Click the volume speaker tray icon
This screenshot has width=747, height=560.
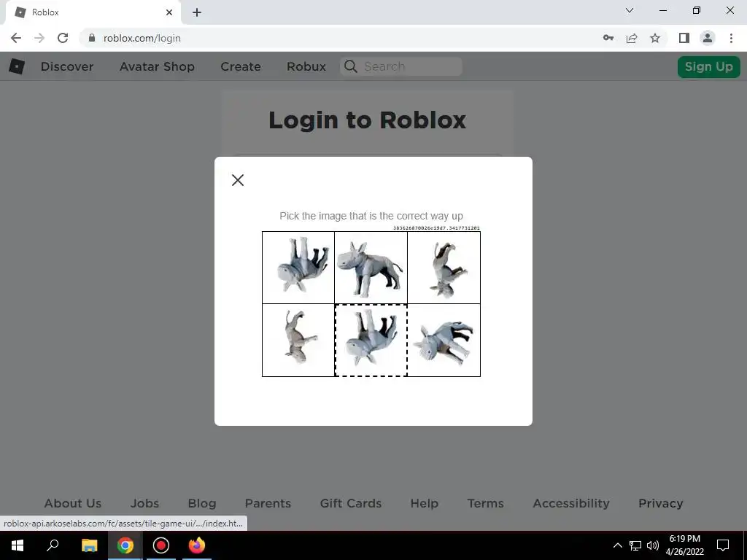[653, 545]
